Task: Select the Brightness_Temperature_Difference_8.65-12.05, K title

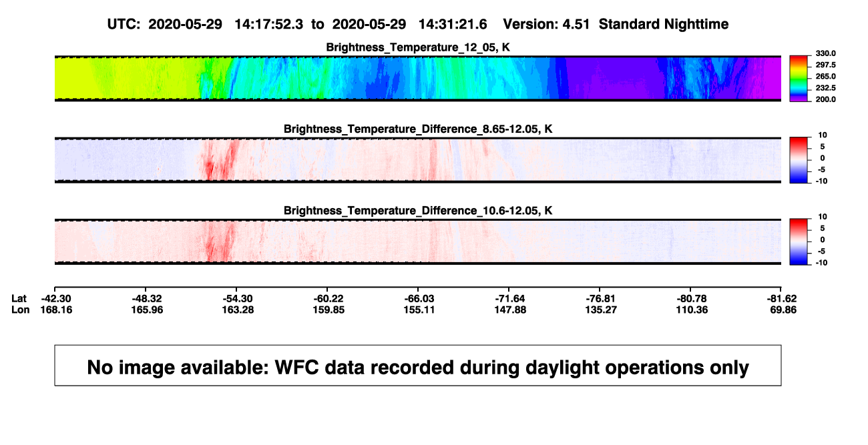Action: click(418, 129)
